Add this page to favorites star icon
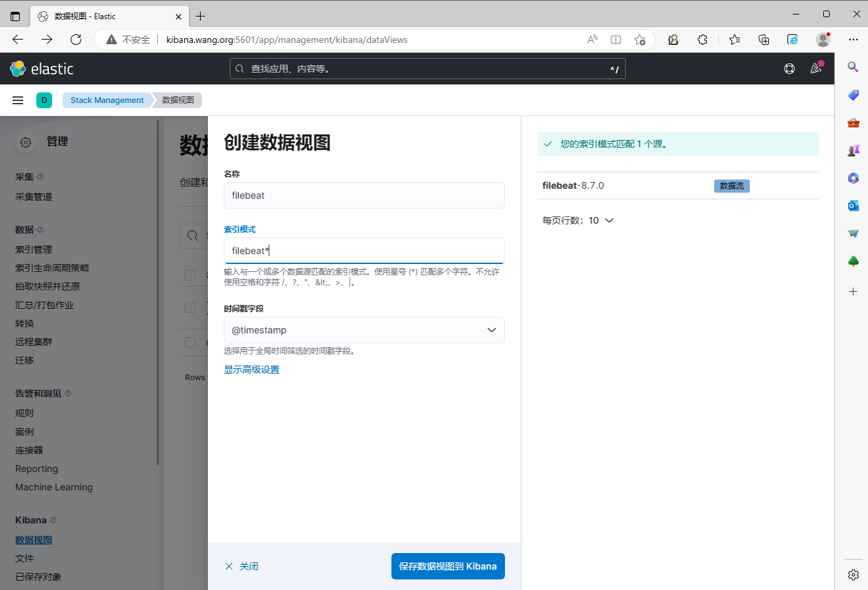 click(640, 40)
